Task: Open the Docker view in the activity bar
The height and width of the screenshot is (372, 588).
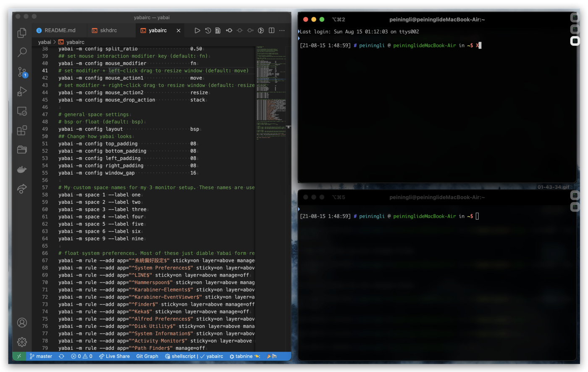Action: (x=22, y=169)
